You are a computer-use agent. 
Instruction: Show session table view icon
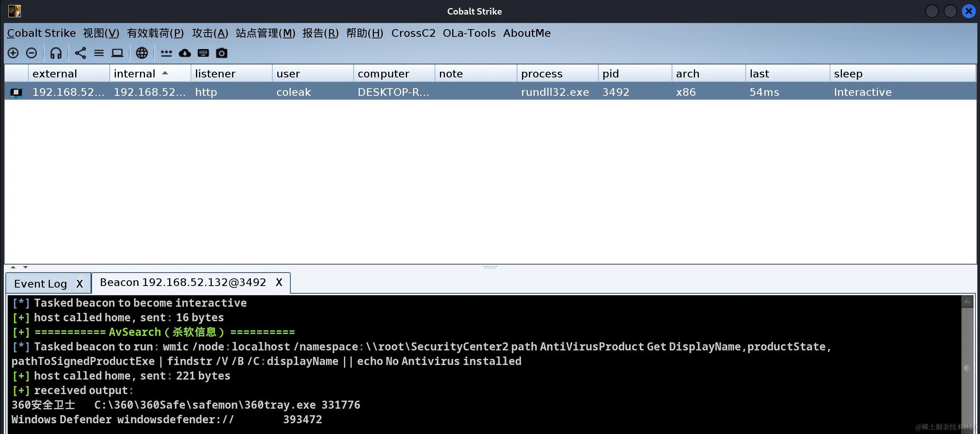click(99, 53)
